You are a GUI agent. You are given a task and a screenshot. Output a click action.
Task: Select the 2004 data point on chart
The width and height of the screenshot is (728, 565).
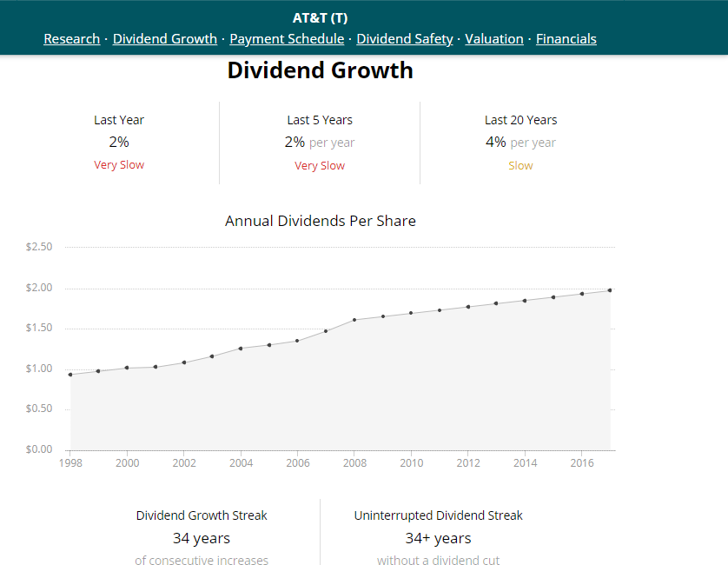click(x=241, y=349)
